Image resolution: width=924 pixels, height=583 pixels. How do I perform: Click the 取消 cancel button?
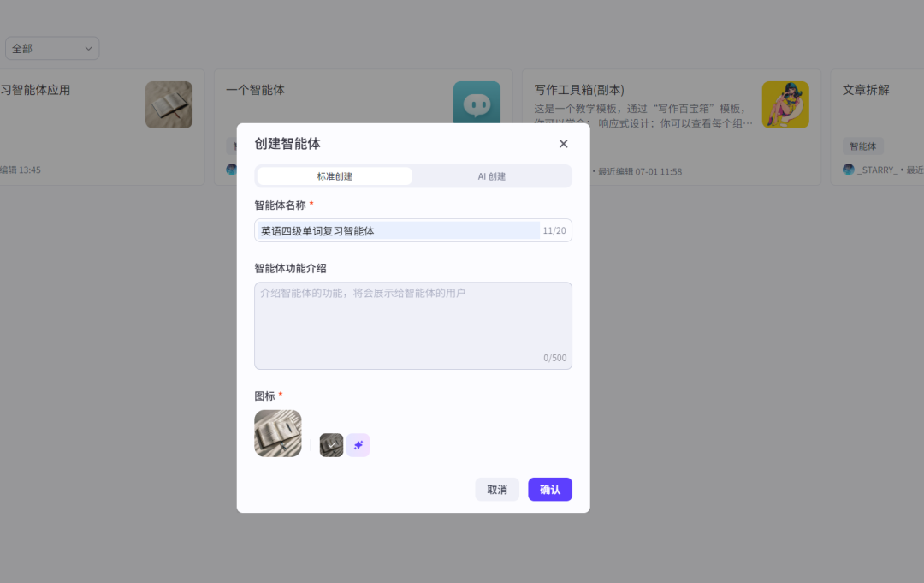point(497,489)
